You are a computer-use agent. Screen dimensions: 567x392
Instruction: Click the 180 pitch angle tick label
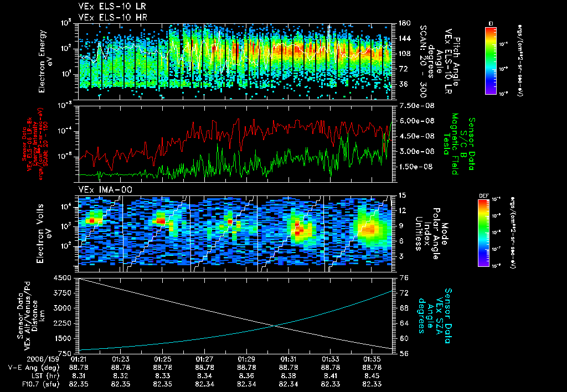[x=405, y=23]
